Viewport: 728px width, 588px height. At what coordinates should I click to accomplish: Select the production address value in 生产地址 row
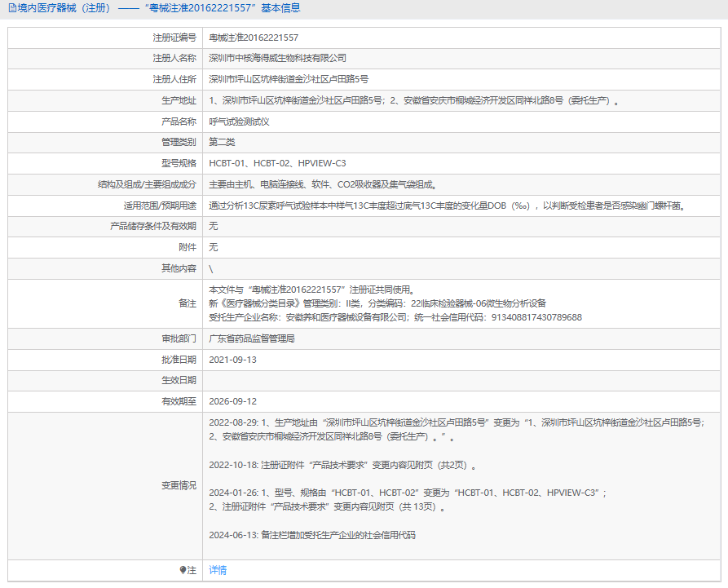[414, 100]
